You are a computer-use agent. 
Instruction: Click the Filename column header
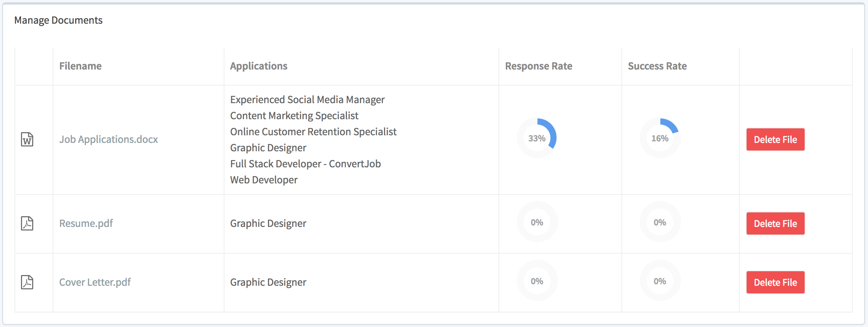[x=81, y=66]
